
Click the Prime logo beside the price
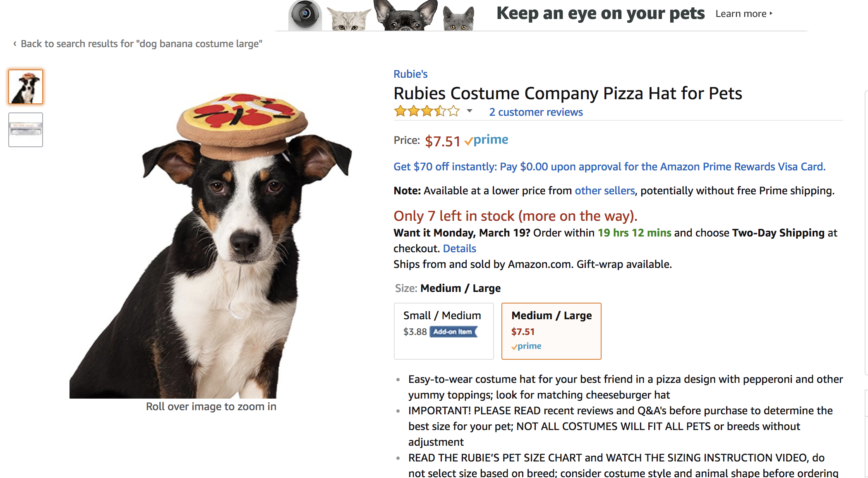487,140
